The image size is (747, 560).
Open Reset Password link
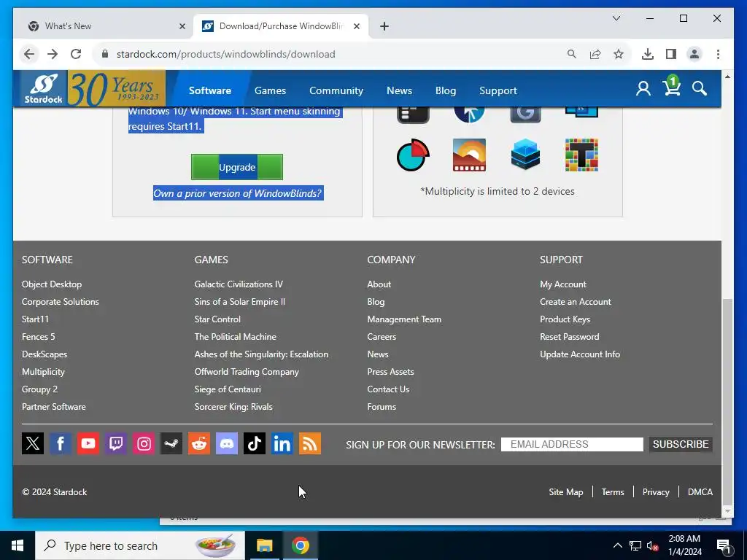569,337
